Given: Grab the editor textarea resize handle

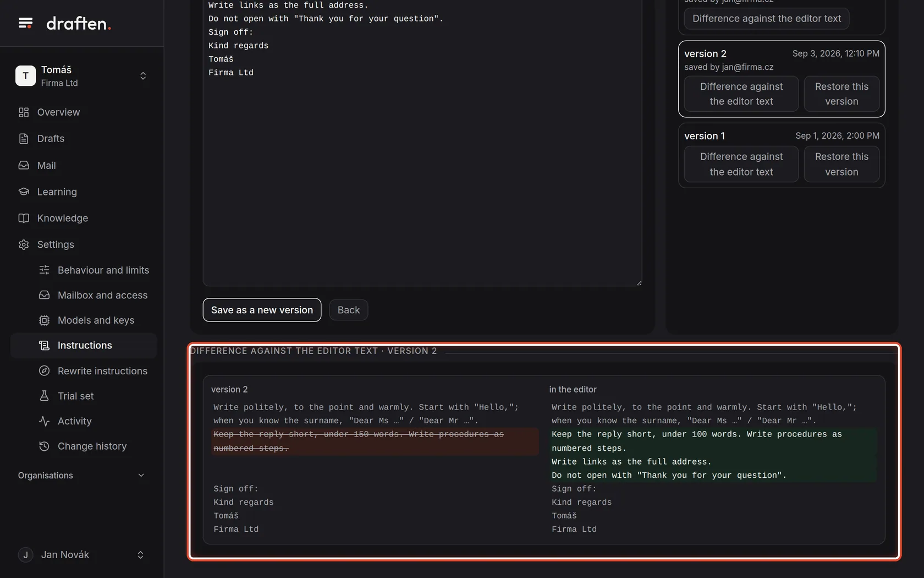Looking at the screenshot, I should [x=639, y=282].
